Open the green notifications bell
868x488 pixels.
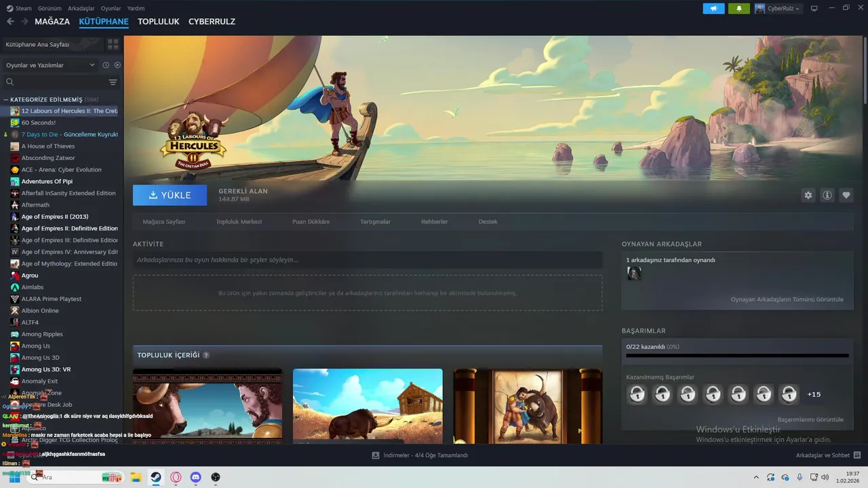(739, 8)
